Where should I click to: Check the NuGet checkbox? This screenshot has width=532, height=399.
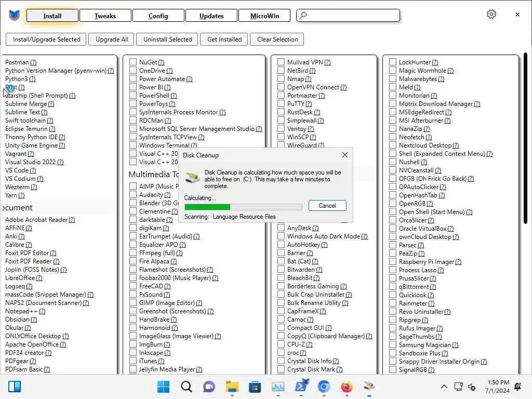coord(133,62)
